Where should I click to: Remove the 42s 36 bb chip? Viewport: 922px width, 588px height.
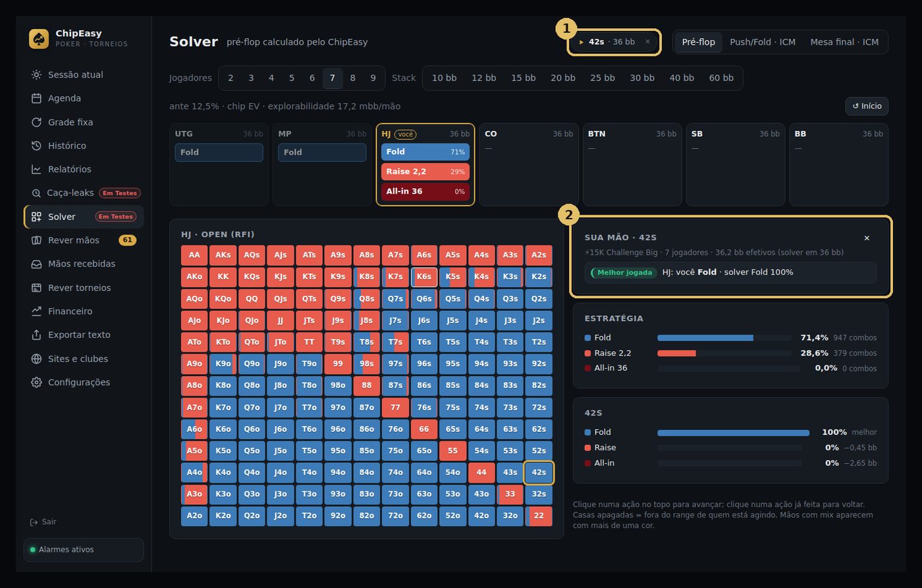click(x=647, y=41)
